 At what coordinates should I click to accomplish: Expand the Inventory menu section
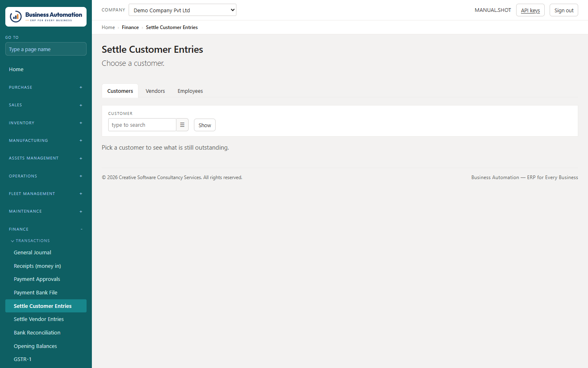(46, 123)
